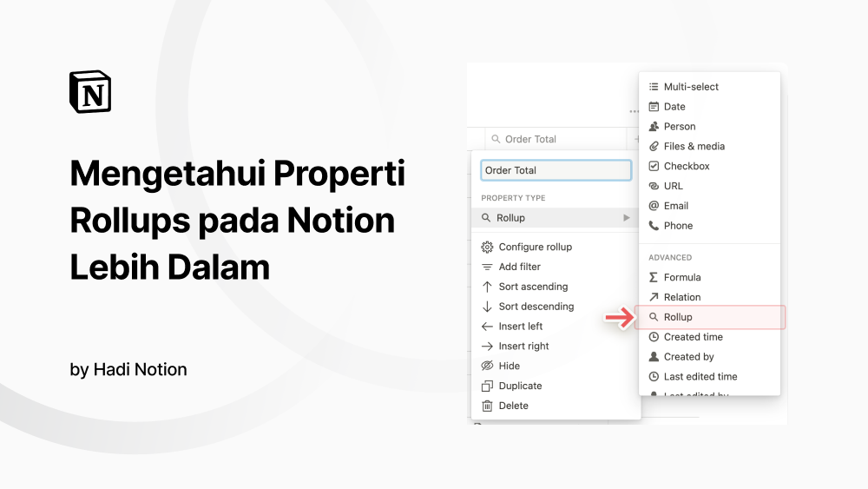This screenshot has width=868, height=489.
Task: Hide the Order Total property
Action: [x=510, y=366]
